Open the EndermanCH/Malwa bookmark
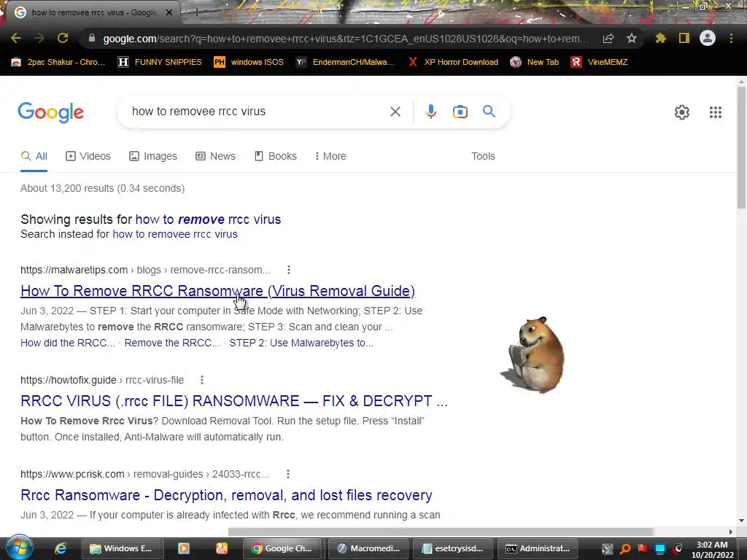747x560 pixels. pyautogui.click(x=345, y=62)
